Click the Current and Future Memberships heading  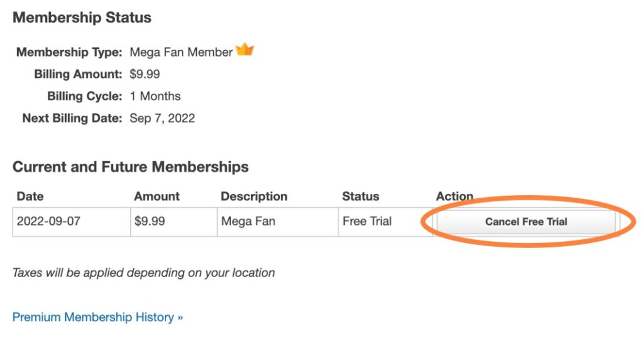coord(130,167)
